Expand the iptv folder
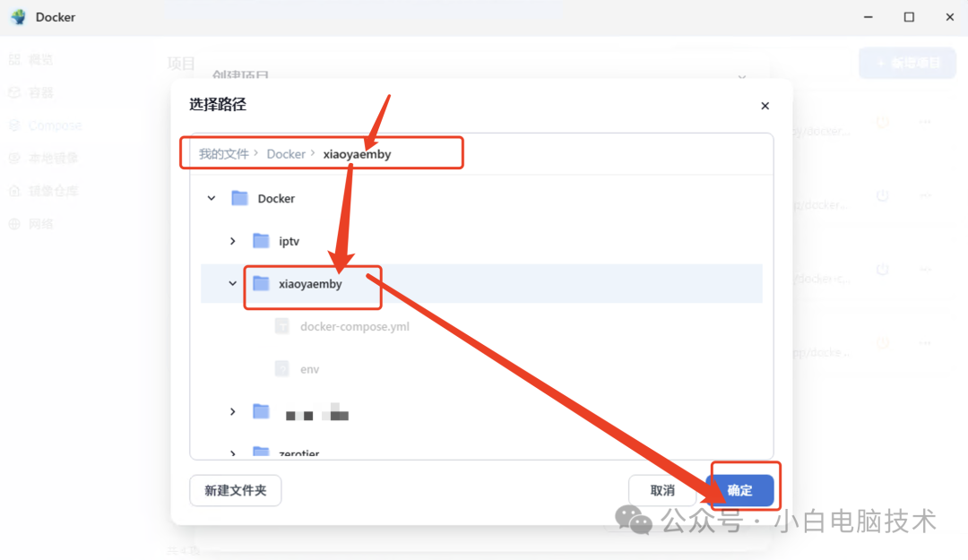This screenshot has height=560, width=968. pyautogui.click(x=233, y=241)
